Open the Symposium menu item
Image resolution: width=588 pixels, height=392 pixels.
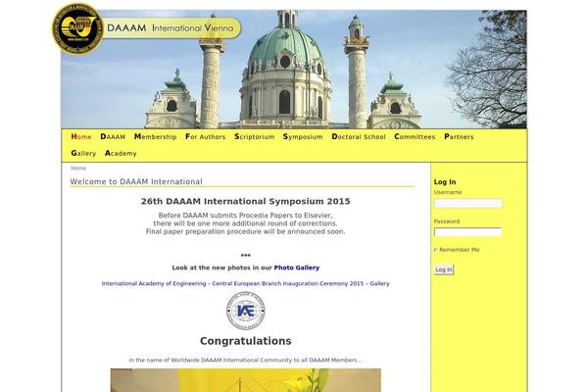coord(303,136)
